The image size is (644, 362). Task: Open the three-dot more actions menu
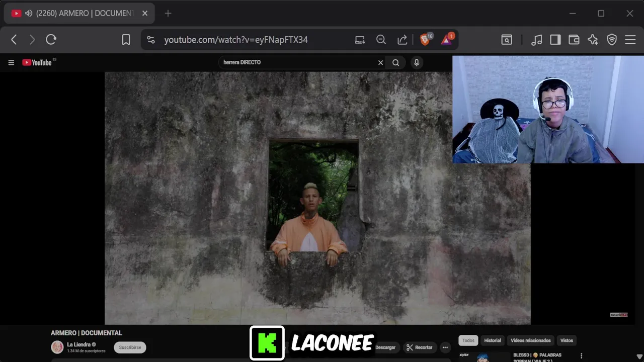(x=445, y=347)
